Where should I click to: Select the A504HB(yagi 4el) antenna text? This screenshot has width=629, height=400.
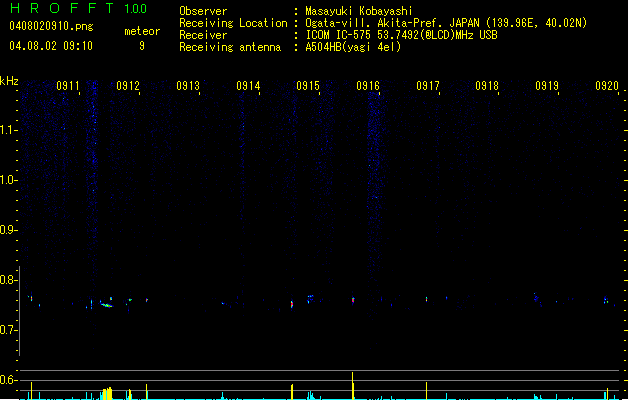pyautogui.click(x=353, y=47)
